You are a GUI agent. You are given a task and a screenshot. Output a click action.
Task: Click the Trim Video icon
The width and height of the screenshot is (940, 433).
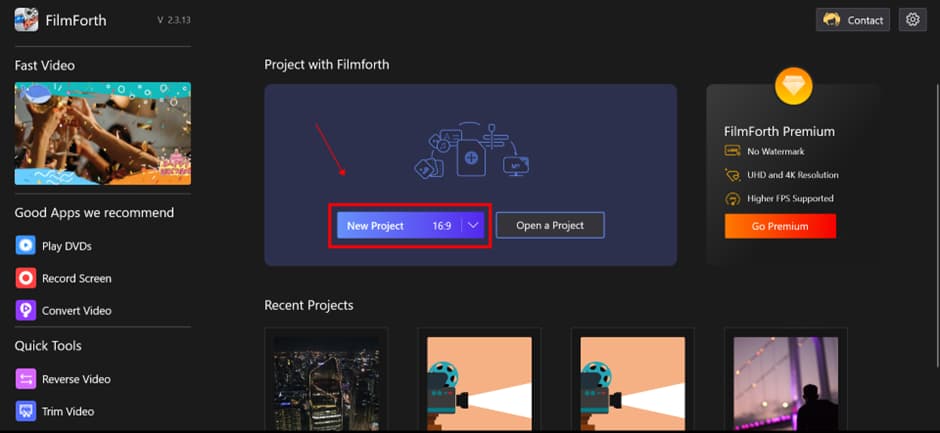point(25,411)
